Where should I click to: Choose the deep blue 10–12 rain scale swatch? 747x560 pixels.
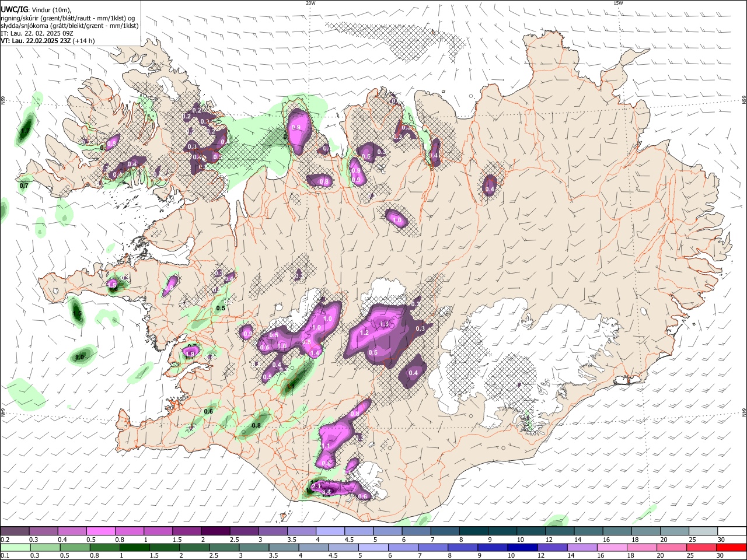pos(523,547)
